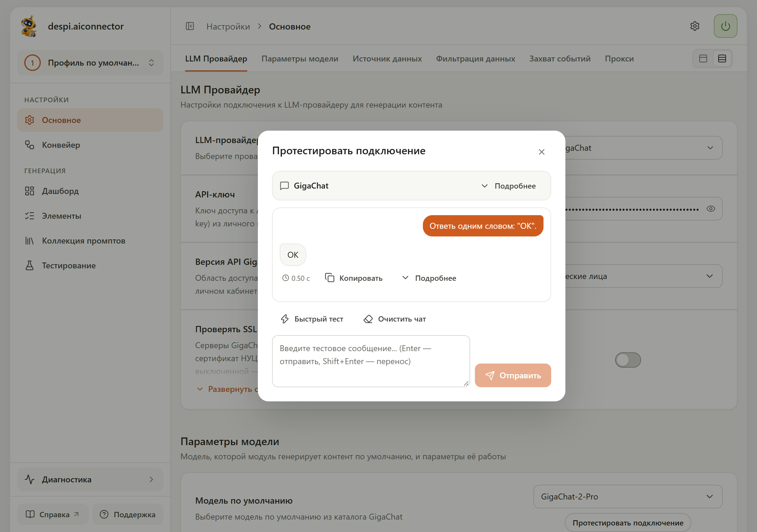Open Захват событий tab

(x=560, y=59)
